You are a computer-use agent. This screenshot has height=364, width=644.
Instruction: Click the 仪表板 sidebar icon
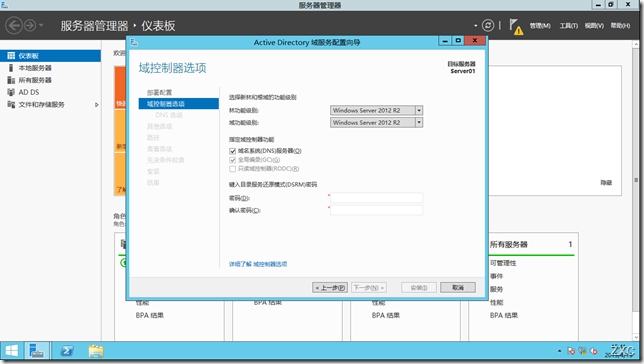(x=11, y=55)
